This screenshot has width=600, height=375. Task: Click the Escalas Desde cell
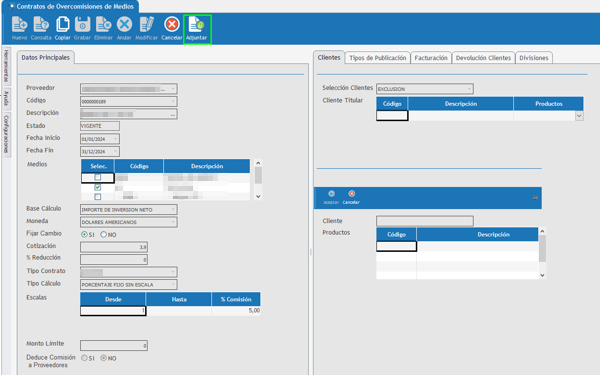tap(113, 310)
